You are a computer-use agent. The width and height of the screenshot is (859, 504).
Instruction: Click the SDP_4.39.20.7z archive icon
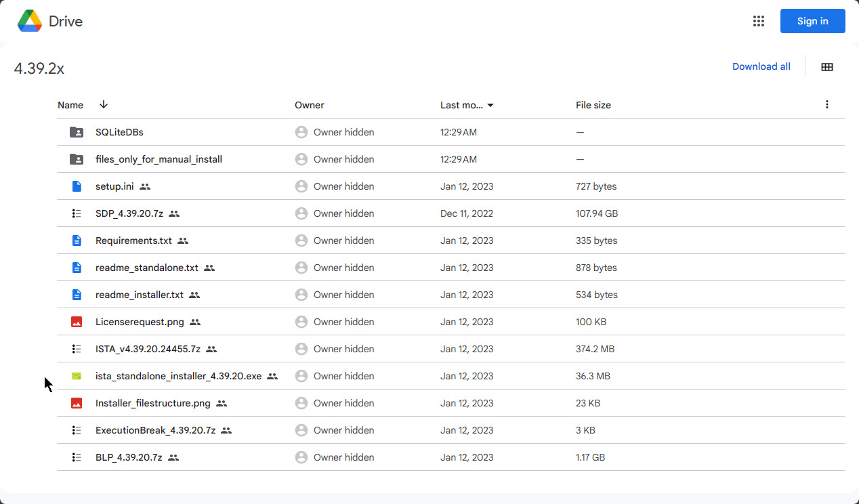(x=77, y=213)
